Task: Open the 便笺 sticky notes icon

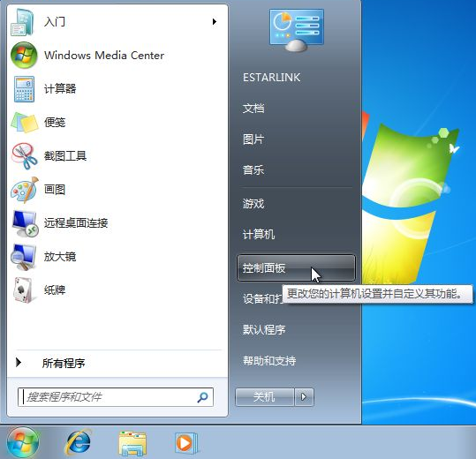Action: pos(25,123)
